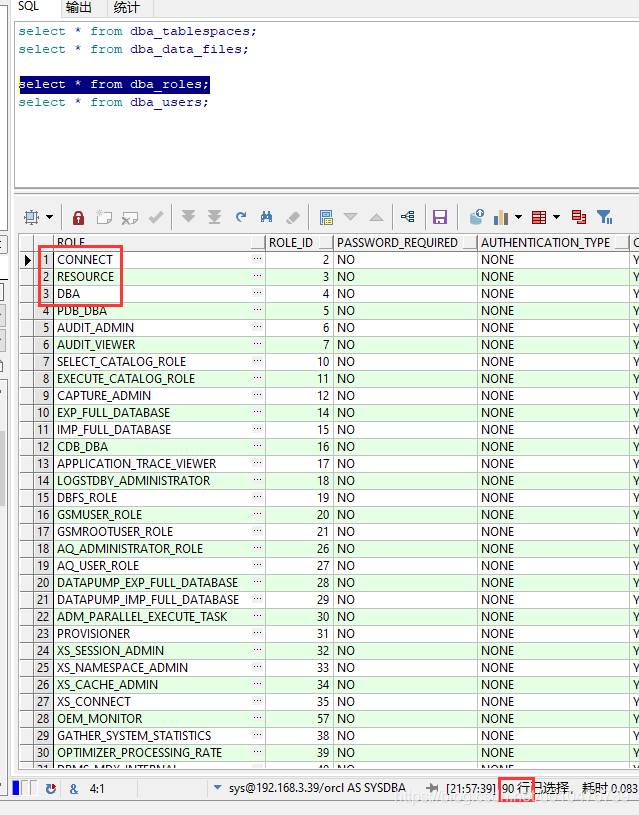Click the previous record up-triangle icon

[376, 217]
